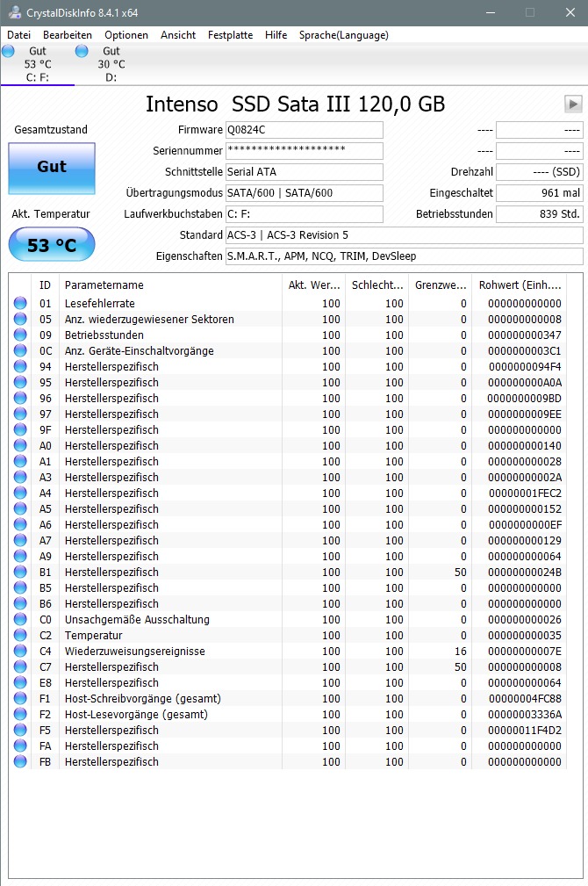This screenshot has width=588, height=886.
Task: Click status icon of row FB
Action: coord(20,761)
